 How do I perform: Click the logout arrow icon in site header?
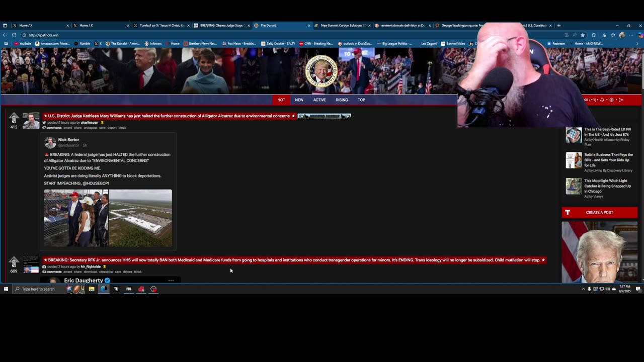click(621, 100)
